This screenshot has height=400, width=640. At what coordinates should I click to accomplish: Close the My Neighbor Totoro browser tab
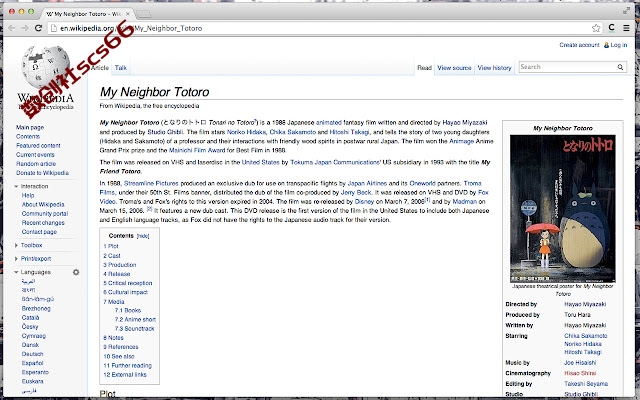(x=128, y=14)
